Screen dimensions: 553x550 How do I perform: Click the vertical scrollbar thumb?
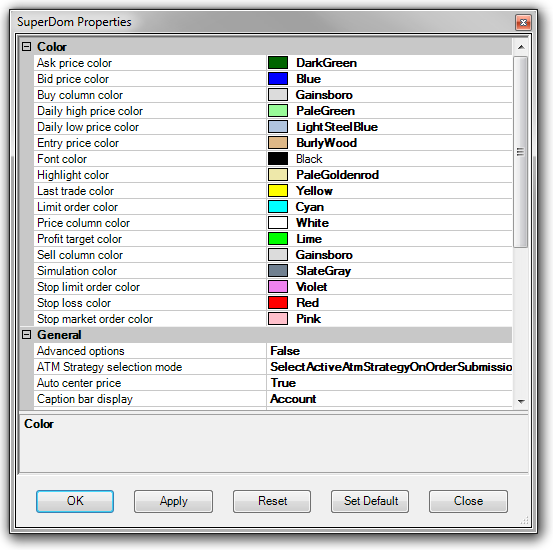521,152
